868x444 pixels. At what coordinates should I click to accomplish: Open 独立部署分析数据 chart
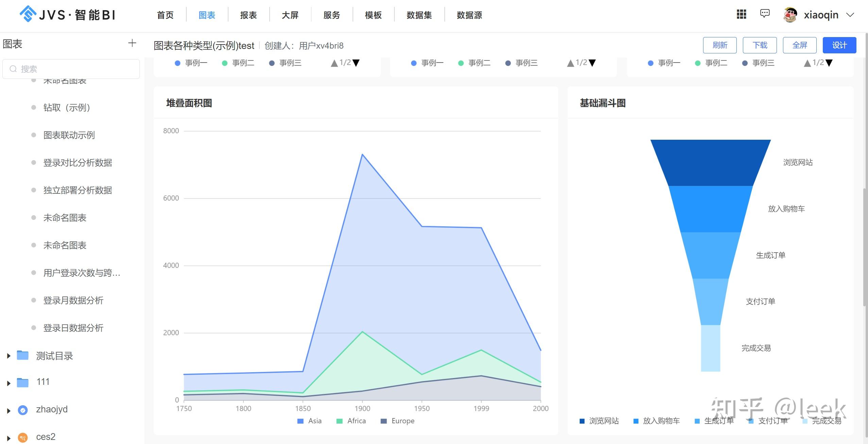point(78,190)
